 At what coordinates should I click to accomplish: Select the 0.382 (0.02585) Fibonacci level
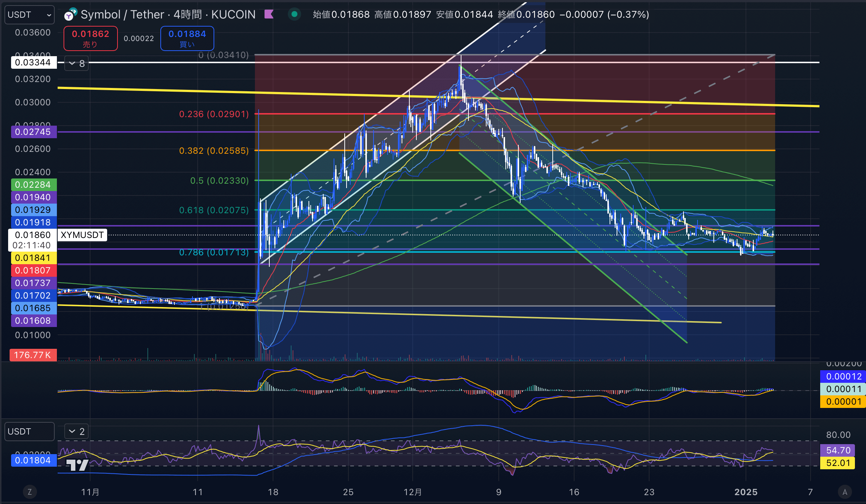click(214, 151)
